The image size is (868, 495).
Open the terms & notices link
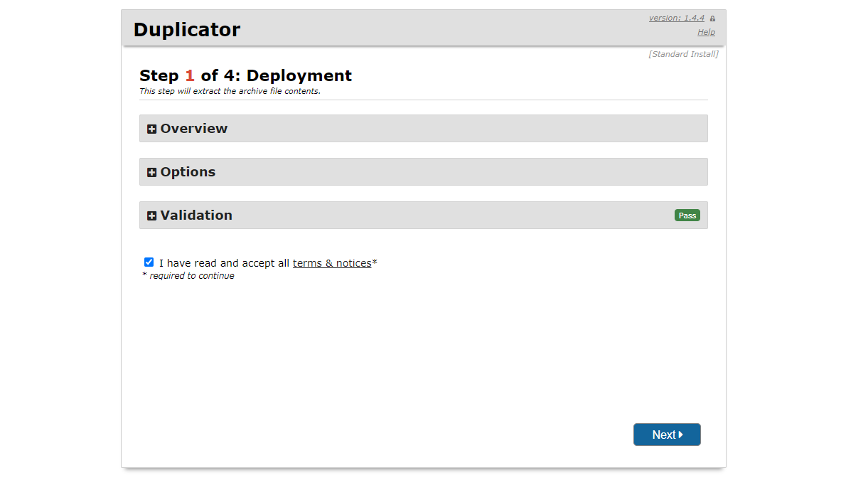point(332,263)
